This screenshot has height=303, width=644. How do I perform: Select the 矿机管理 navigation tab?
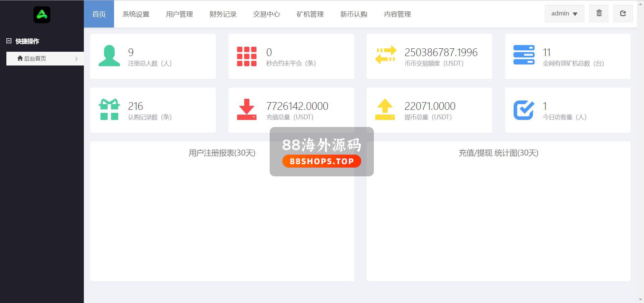(x=310, y=14)
